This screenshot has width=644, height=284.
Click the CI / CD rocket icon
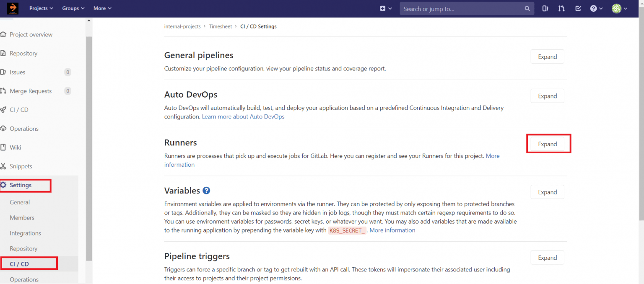pos(3,110)
